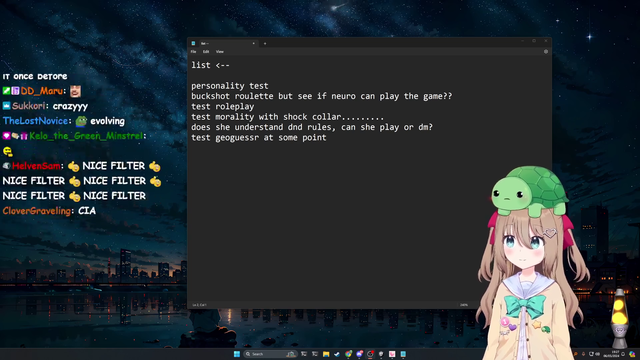This screenshot has height=360, width=640.
Task: Open the grey round app taskbar icon
Action: 381,354
